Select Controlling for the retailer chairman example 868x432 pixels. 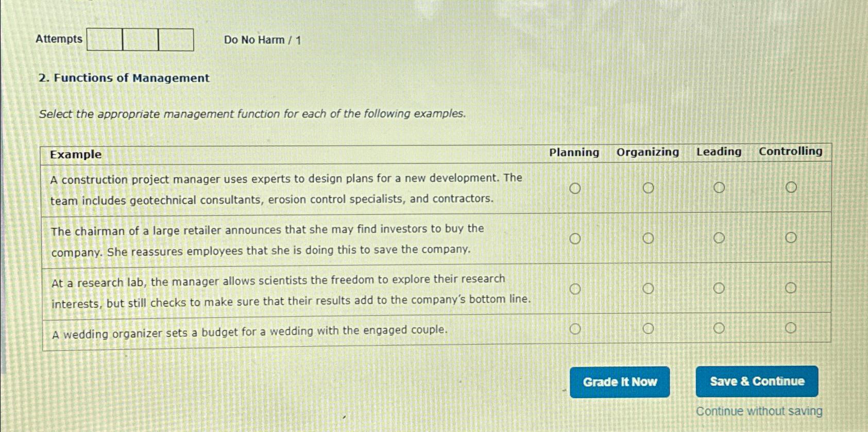click(x=792, y=238)
